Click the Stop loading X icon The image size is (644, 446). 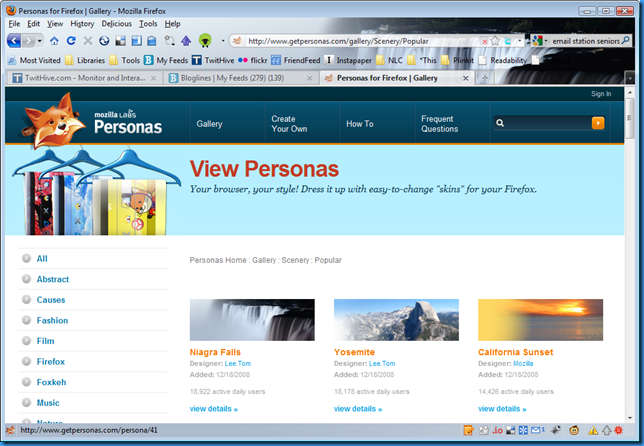point(87,41)
